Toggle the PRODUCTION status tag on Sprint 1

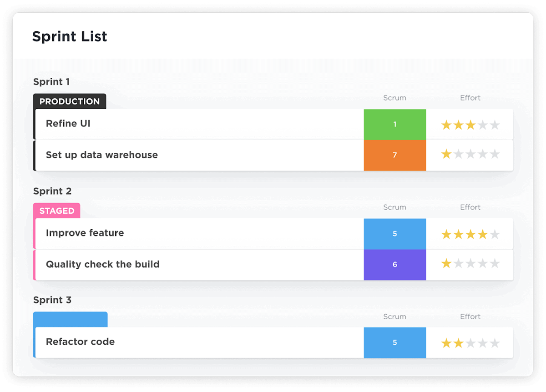pyautogui.click(x=69, y=101)
